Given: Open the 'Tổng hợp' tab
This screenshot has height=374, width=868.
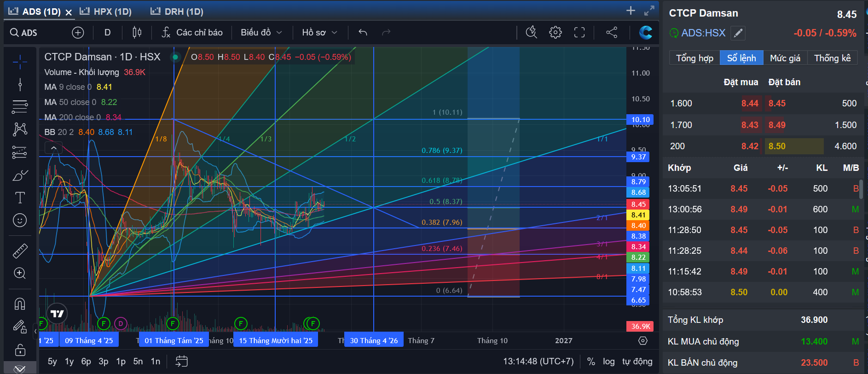Looking at the screenshot, I should (x=694, y=58).
